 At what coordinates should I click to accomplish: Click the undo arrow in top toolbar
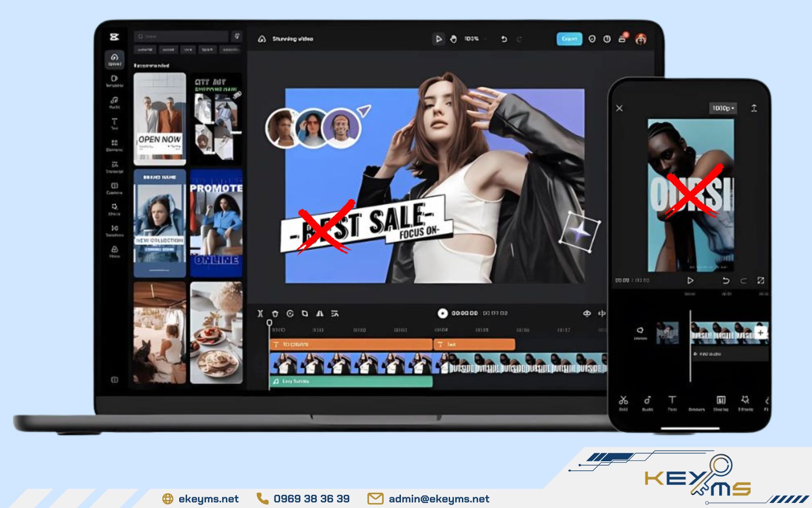[504, 39]
